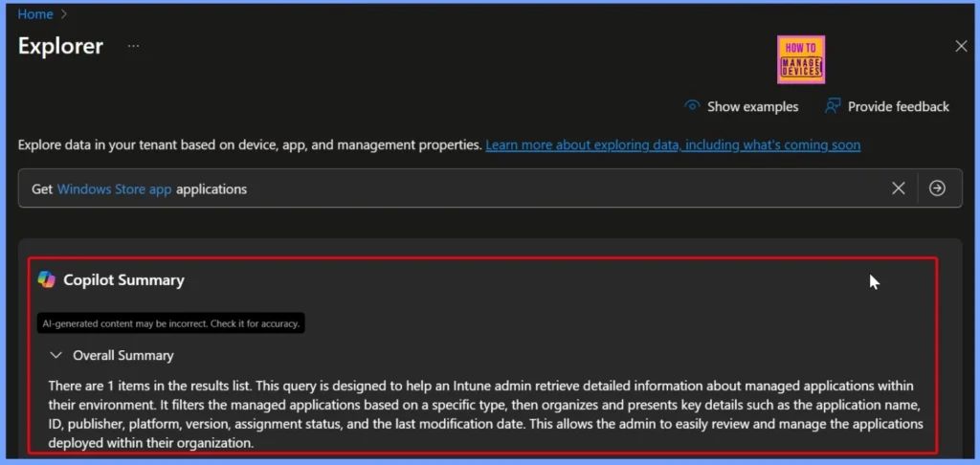Click the summary paragraph text

[485, 414]
